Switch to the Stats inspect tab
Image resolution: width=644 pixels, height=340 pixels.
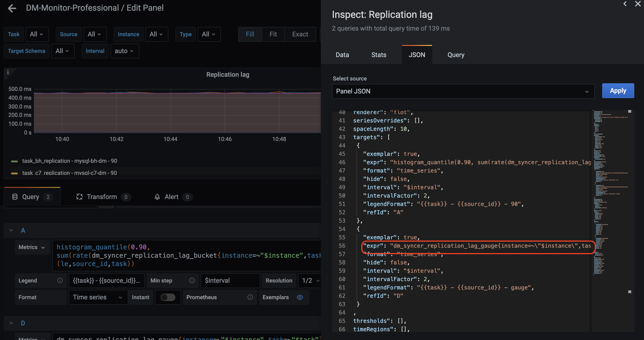click(x=378, y=55)
